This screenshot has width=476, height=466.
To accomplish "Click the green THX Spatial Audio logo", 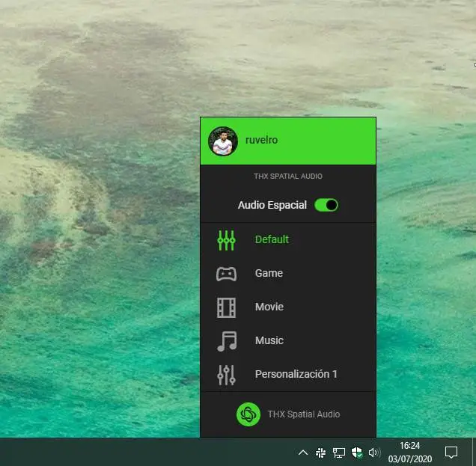I will (x=248, y=414).
